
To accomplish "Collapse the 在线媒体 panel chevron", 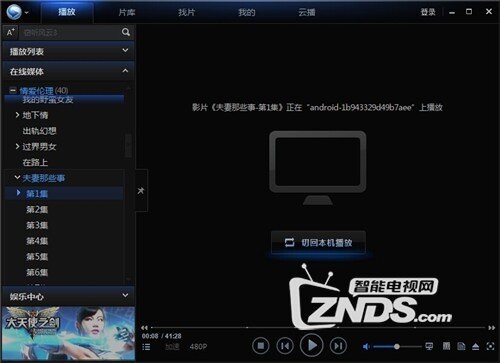I will [125, 71].
